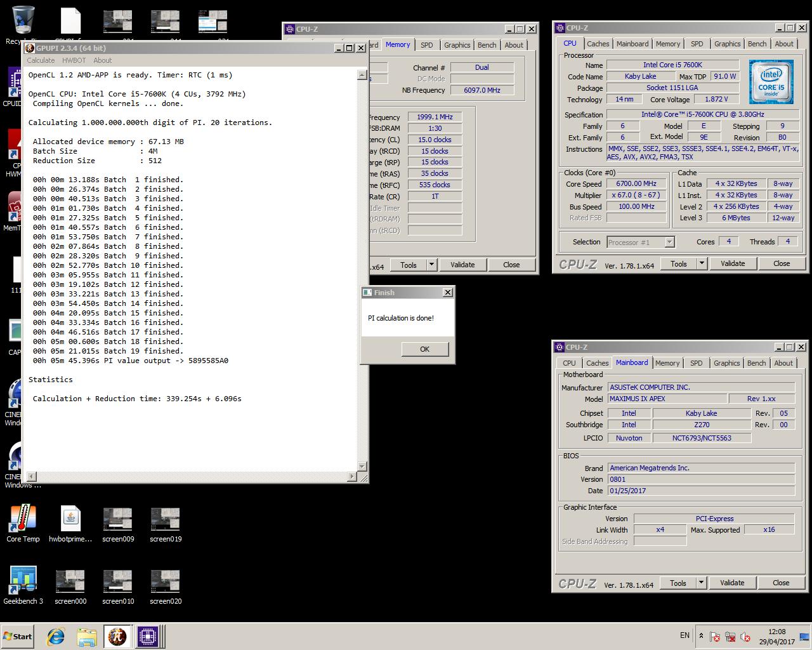Select Caches tab in bottom CPU-Z window
The image size is (812, 650).
[597, 363]
